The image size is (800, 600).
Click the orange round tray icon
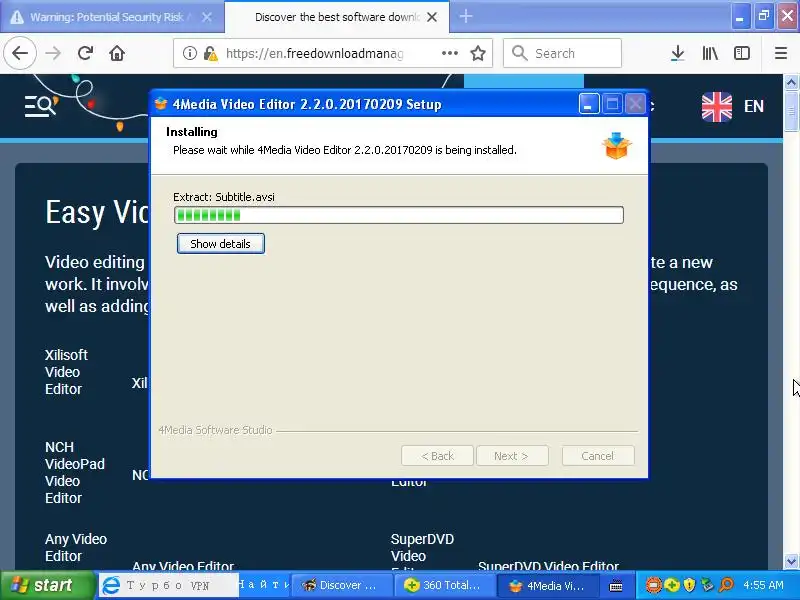(654, 585)
